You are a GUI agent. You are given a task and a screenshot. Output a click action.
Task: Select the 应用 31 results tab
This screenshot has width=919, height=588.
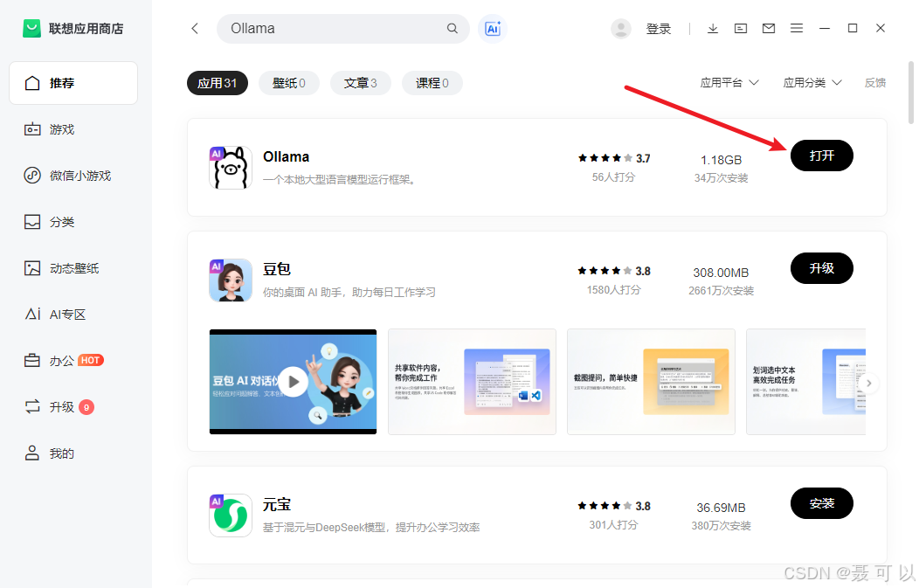click(218, 83)
